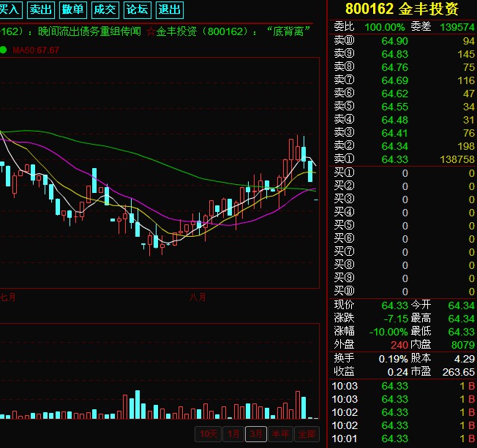The width and height of the screenshot is (477, 448).
Task: Open the 论坛 forum button
Action: pyautogui.click(x=138, y=10)
